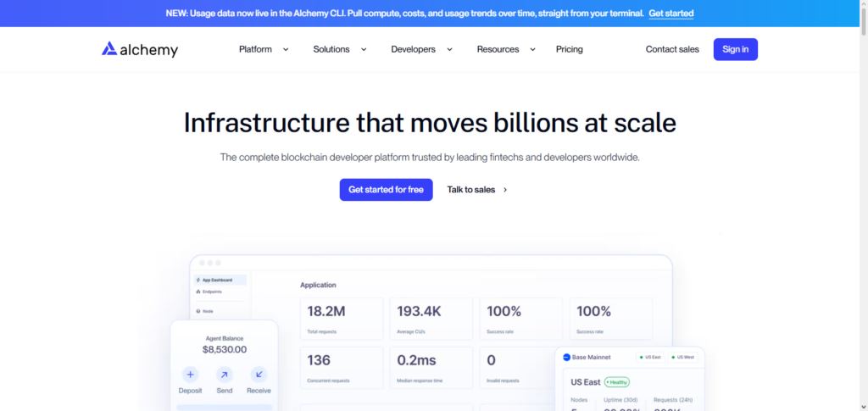
Task: Expand the Resources chevron arrow
Action: coord(532,49)
